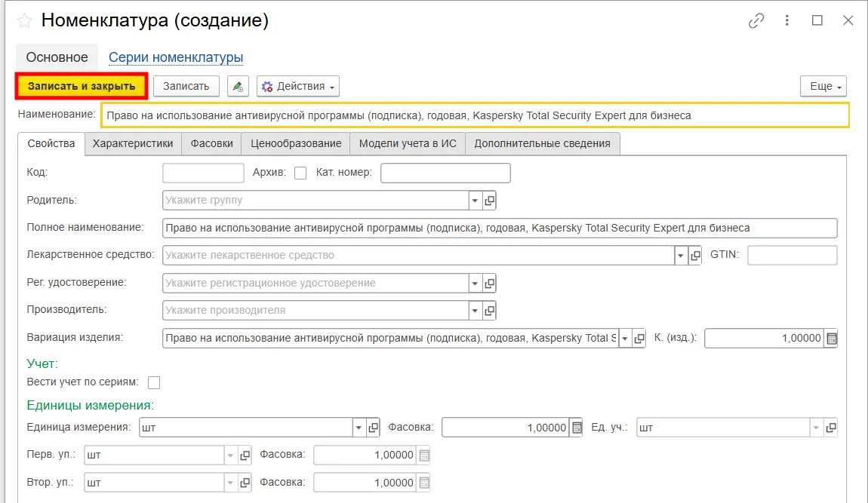Expand the Единица измерения dropdown

click(359, 428)
